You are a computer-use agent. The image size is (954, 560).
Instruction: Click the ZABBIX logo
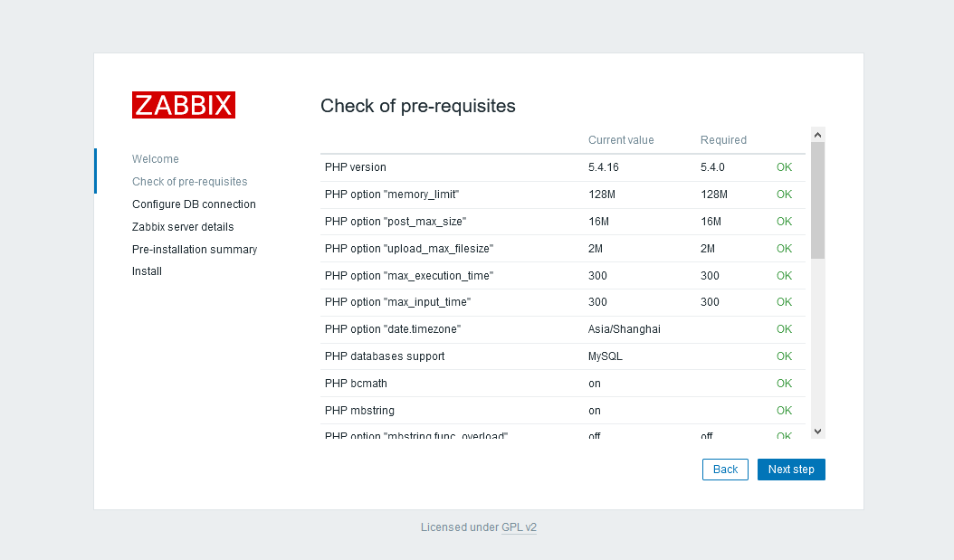coord(184,105)
